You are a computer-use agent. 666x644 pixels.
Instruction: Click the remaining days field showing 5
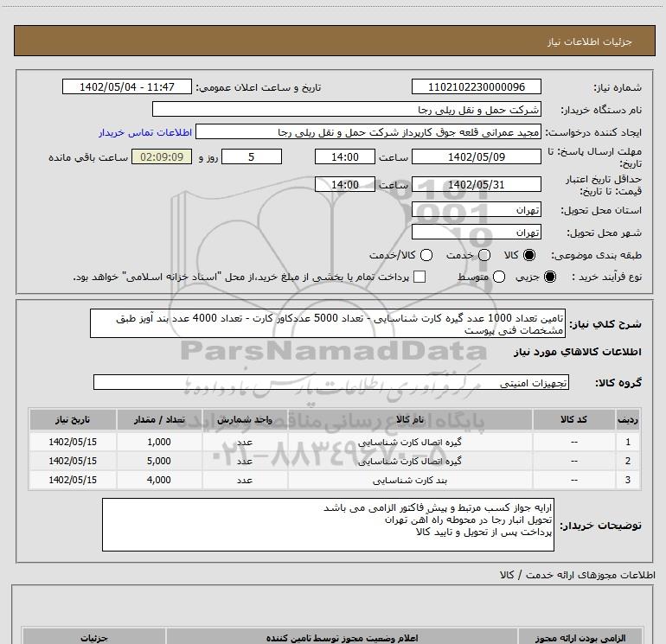pyautogui.click(x=252, y=156)
